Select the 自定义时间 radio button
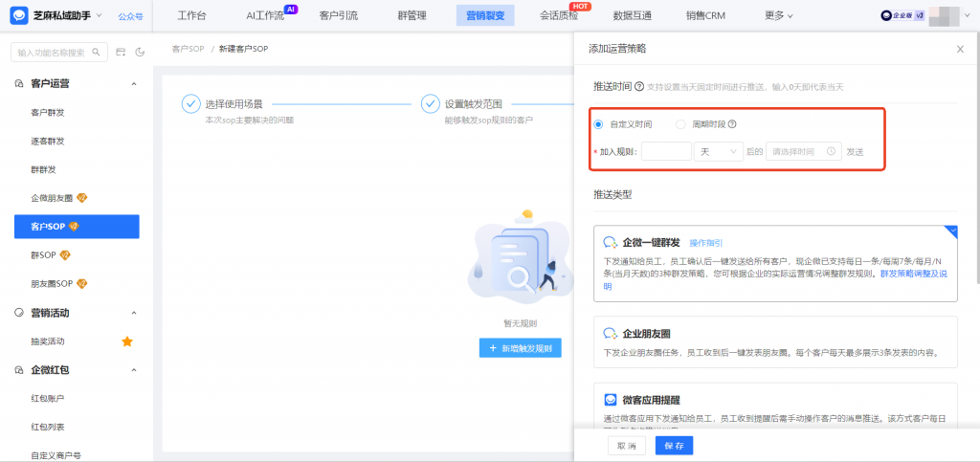The width and height of the screenshot is (980, 462). [x=599, y=124]
